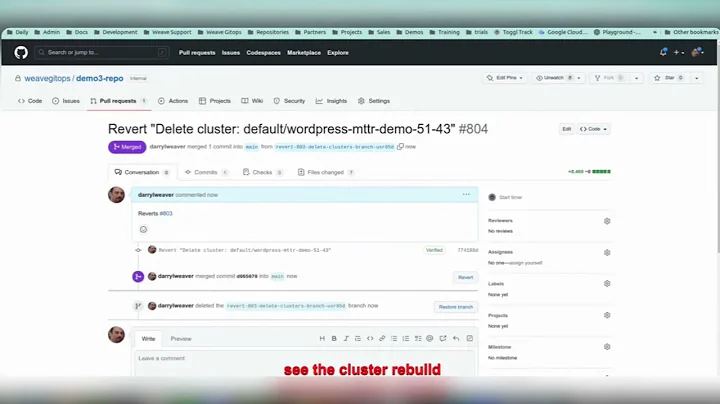Switch to the Projects tab

pyautogui.click(x=214, y=101)
